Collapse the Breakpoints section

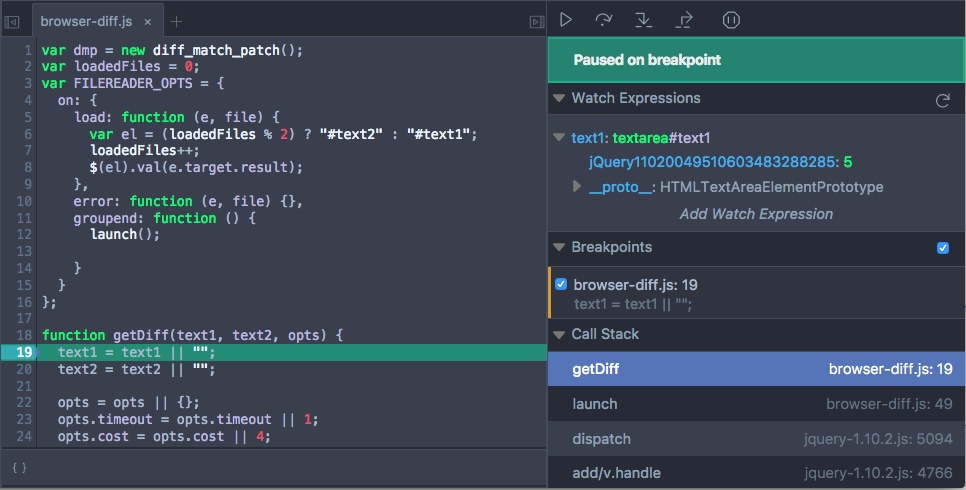pyautogui.click(x=559, y=247)
